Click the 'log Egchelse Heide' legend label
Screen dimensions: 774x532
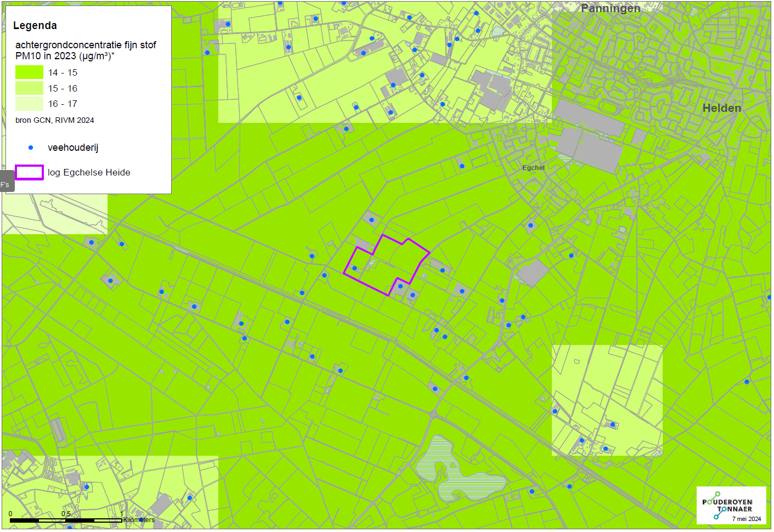(x=89, y=172)
